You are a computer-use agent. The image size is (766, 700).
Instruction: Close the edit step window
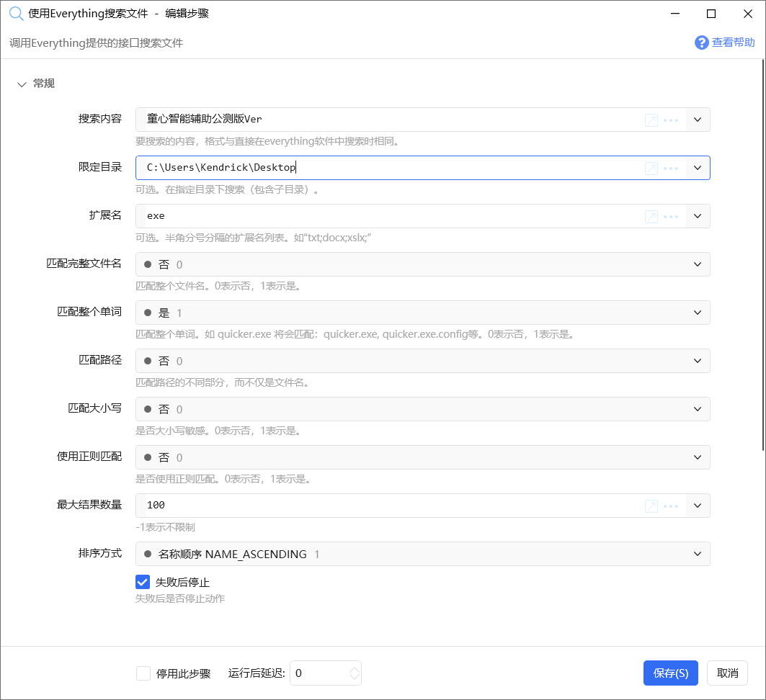tap(748, 14)
